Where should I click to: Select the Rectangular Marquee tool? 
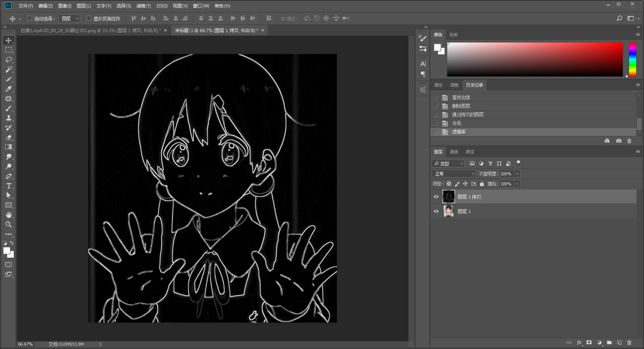pyautogui.click(x=8, y=50)
